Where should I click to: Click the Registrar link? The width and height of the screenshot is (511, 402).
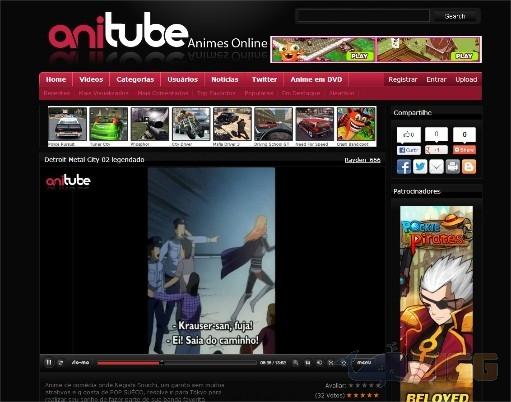403,80
